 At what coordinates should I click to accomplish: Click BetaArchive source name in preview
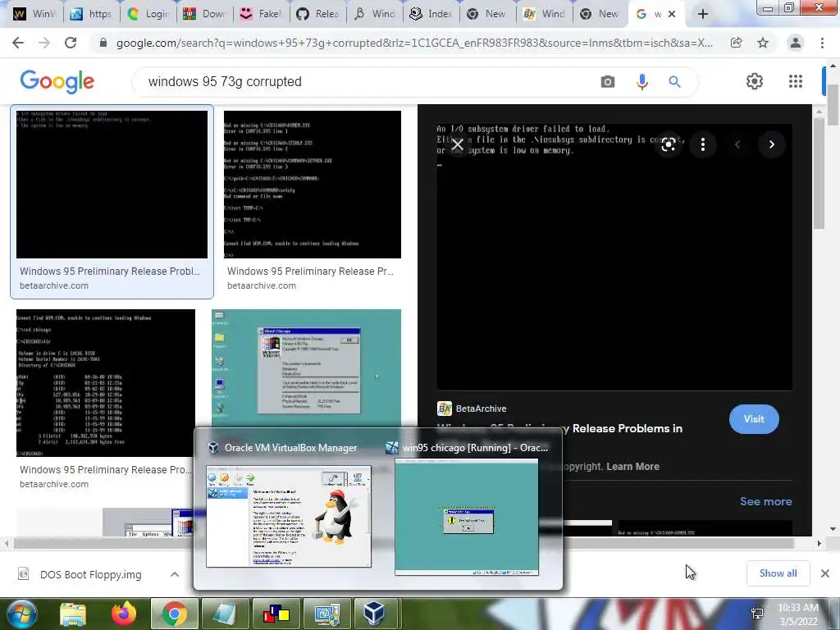pos(481,409)
